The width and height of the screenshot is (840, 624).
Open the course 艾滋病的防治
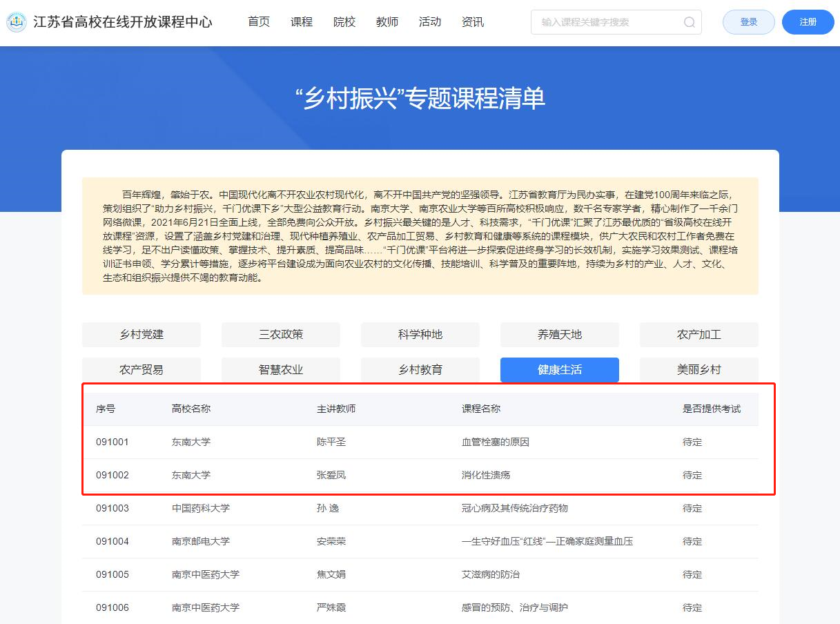pyautogui.click(x=490, y=574)
